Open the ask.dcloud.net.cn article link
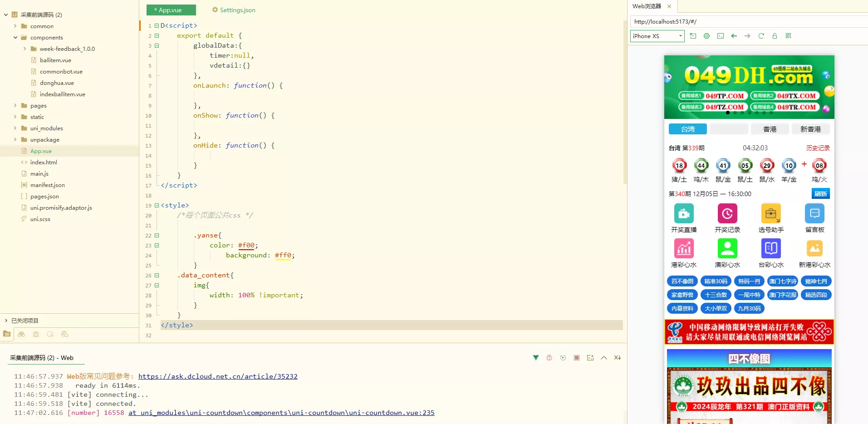The height and width of the screenshot is (424, 868). tap(218, 376)
